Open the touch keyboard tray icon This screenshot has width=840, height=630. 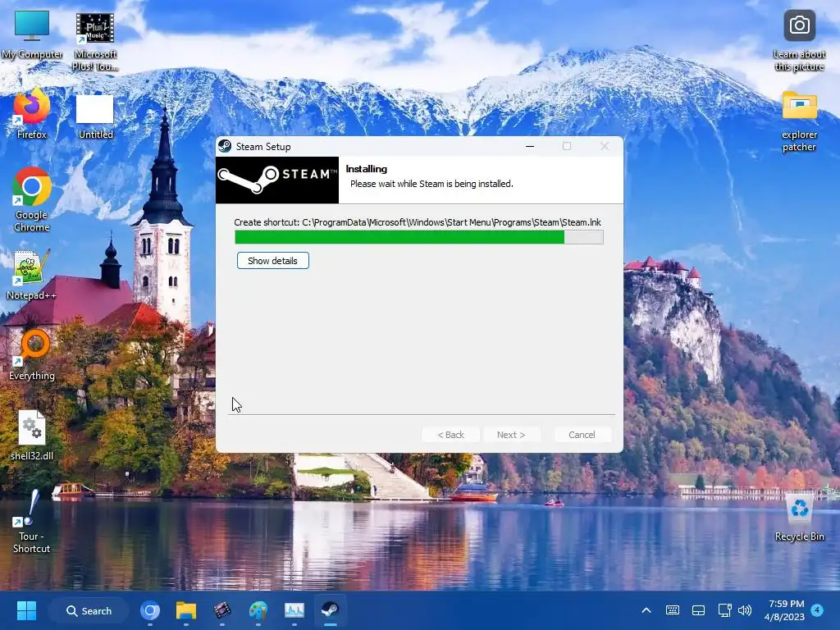click(x=673, y=610)
